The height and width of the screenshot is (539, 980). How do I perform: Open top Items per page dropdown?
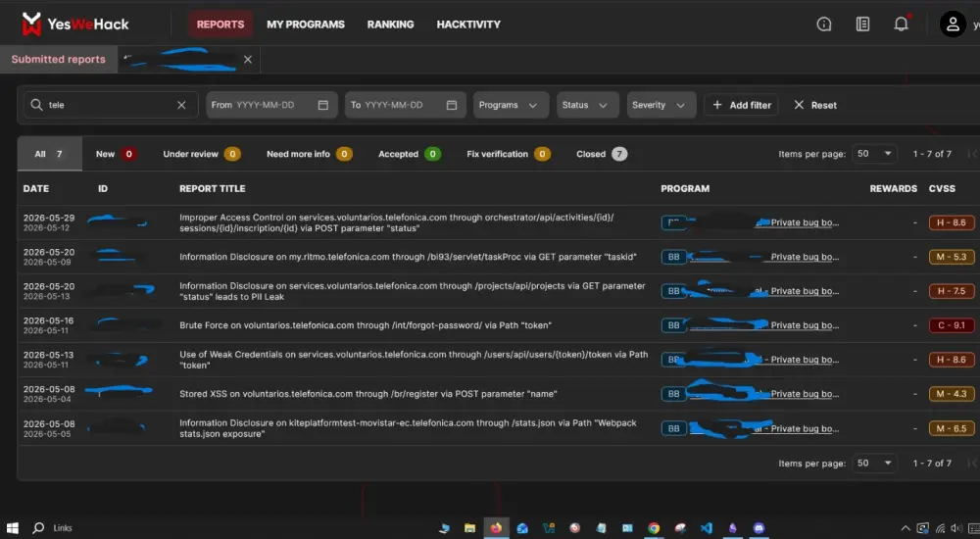[874, 154]
